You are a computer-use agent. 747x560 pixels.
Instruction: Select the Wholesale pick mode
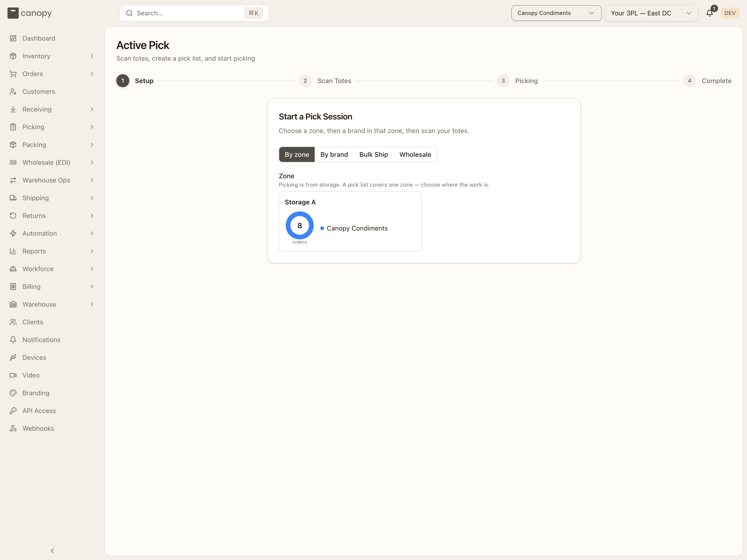point(415,155)
